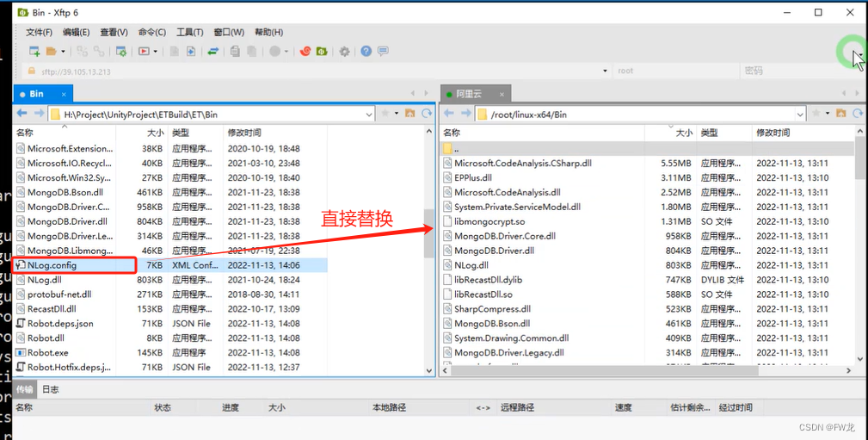The image size is (868, 440).
Task: Go forward in local pane
Action: (39, 114)
